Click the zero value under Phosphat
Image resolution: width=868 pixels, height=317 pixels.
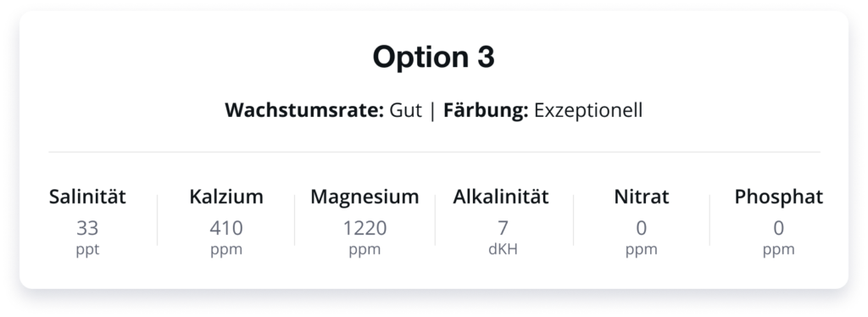[778, 228]
